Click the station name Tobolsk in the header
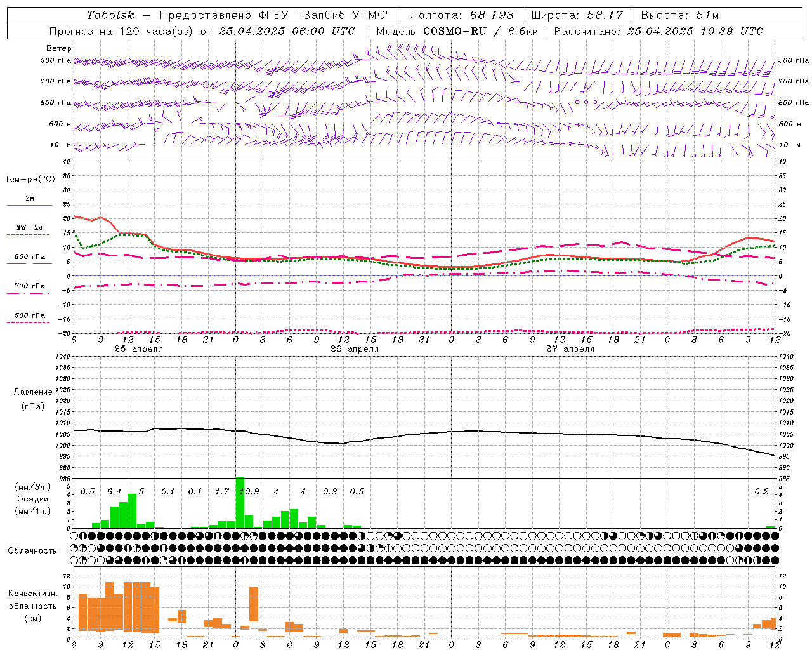 pyautogui.click(x=111, y=15)
